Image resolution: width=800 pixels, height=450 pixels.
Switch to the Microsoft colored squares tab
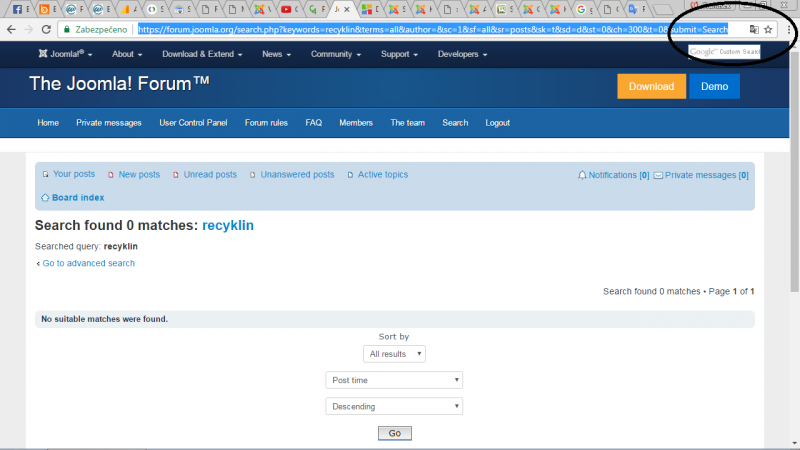pos(366,9)
